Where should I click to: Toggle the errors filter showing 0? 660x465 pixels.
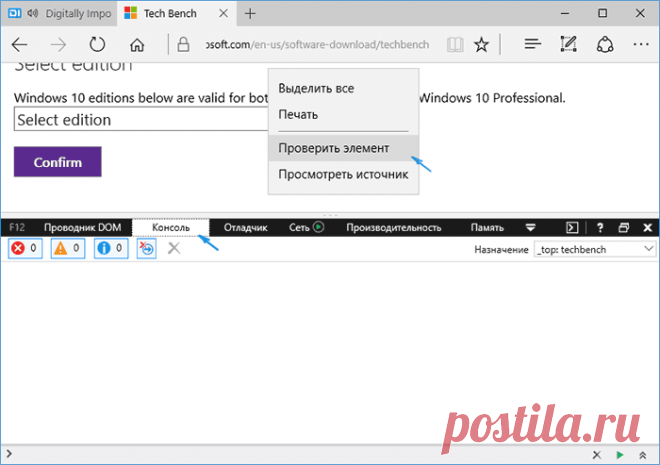25,248
